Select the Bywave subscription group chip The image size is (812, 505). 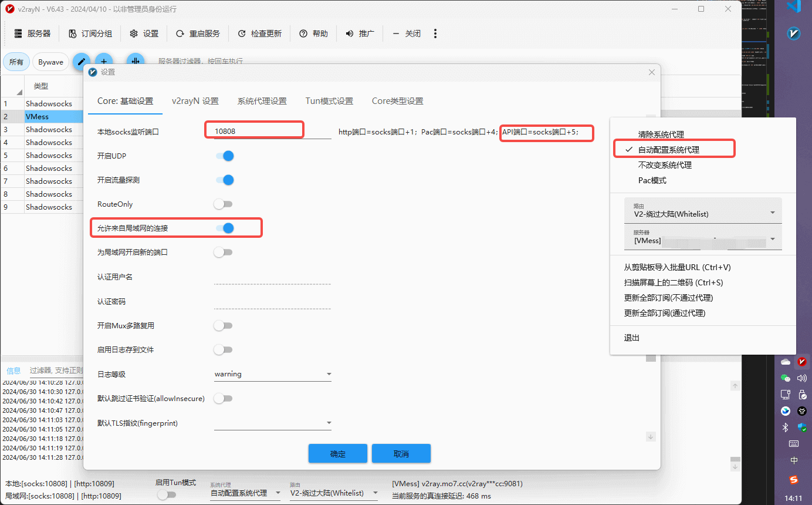coord(51,62)
